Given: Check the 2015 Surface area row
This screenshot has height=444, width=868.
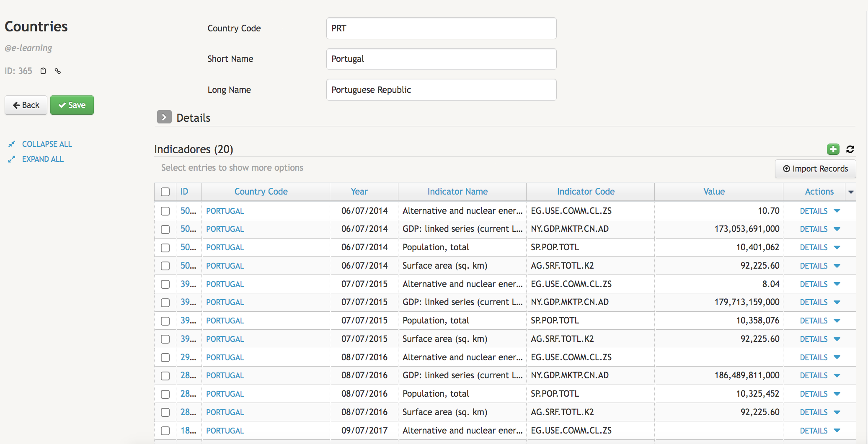Looking at the screenshot, I should pos(165,339).
